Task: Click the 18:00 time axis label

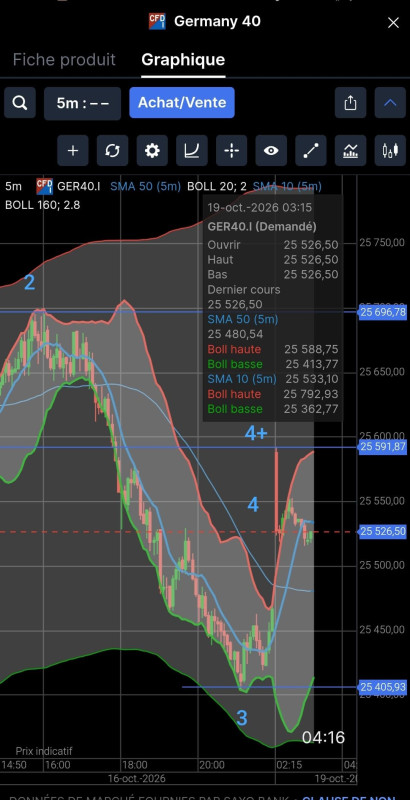Action: [135, 765]
